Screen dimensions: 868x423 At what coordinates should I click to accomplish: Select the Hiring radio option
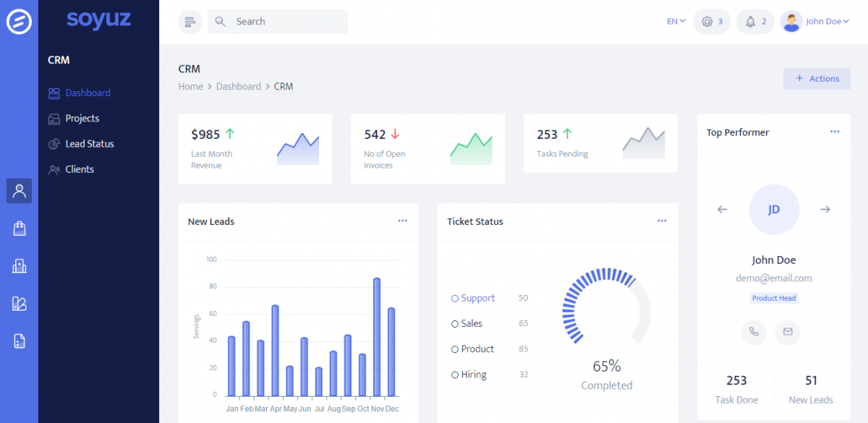[455, 375]
